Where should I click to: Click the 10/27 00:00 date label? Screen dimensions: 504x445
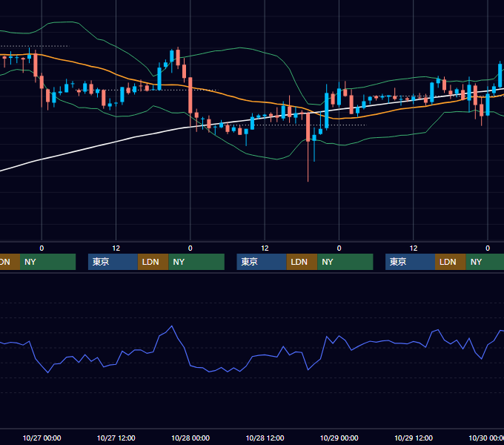pyautogui.click(x=42, y=438)
